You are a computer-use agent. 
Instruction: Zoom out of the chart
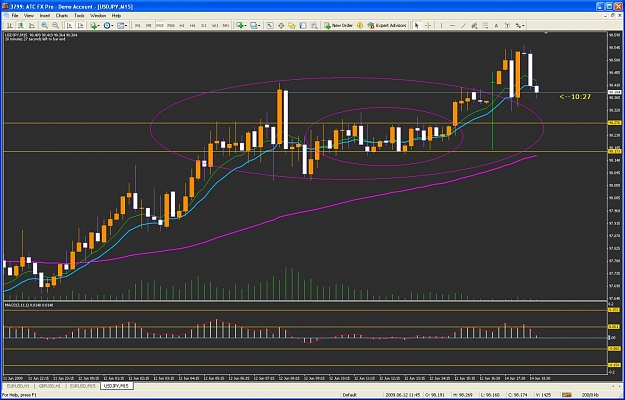point(55,25)
